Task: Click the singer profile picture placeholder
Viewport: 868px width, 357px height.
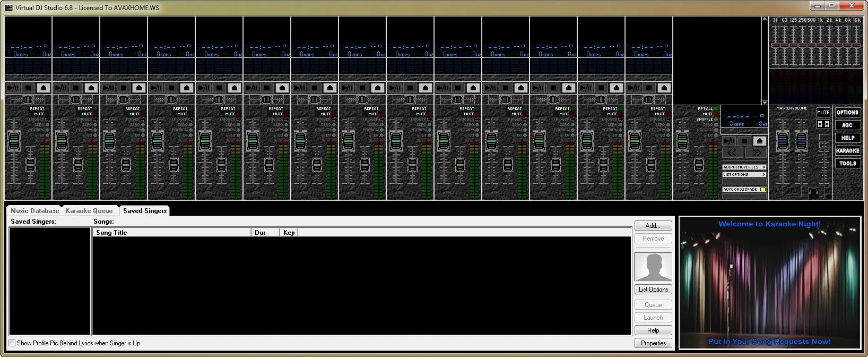Action: click(653, 267)
